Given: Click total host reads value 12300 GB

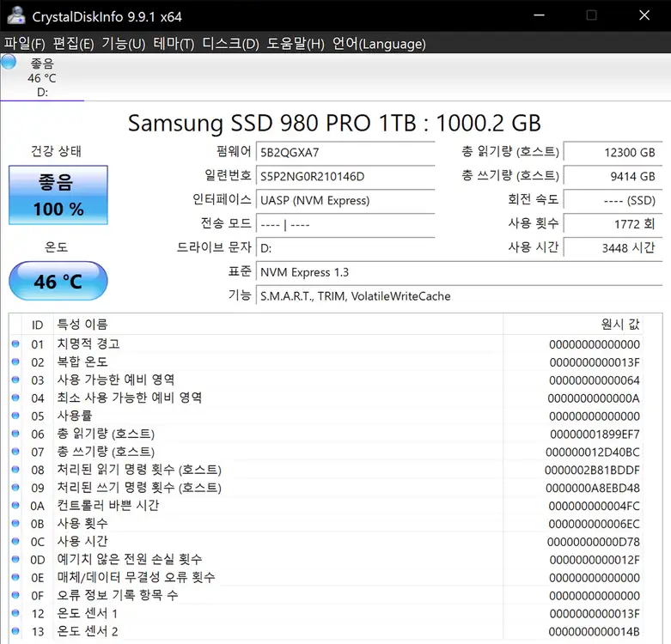Looking at the screenshot, I should point(613,152).
